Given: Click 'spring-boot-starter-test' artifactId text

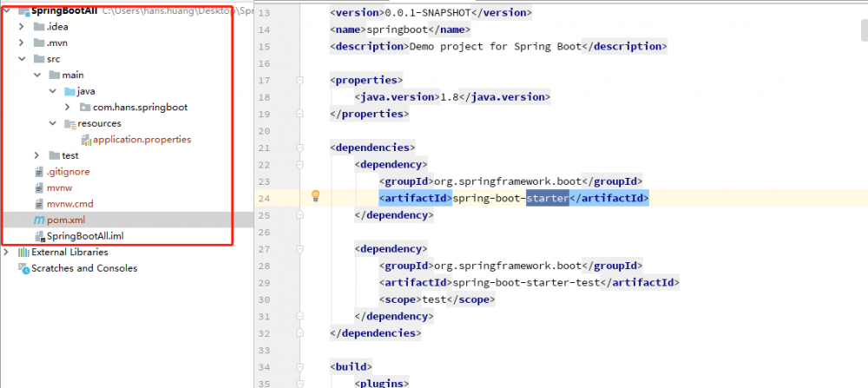Looking at the screenshot, I should pyautogui.click(x=526, y=283).
